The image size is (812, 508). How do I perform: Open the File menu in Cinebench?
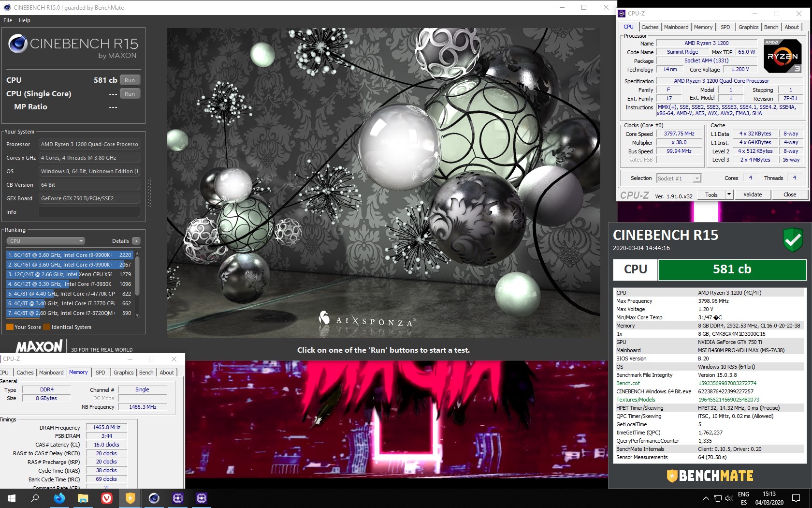(8, 20)
